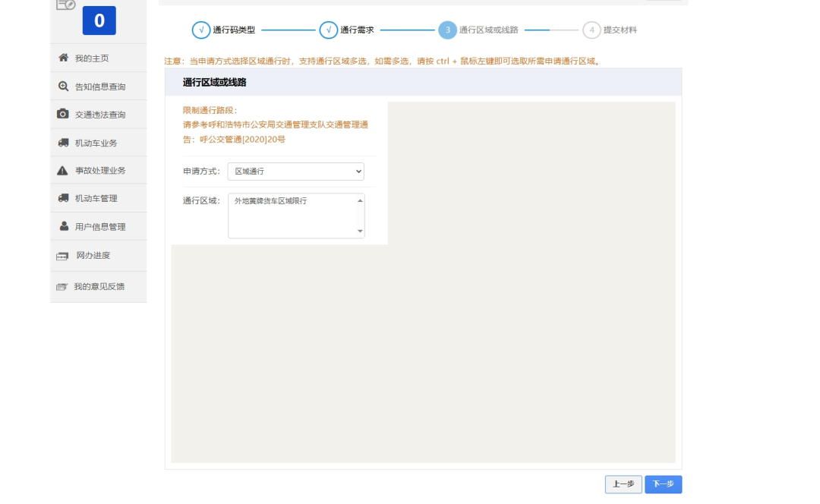Click the truck icon beside 机动车管理
This screenshot has height=504, width=820.
(63, 198)
